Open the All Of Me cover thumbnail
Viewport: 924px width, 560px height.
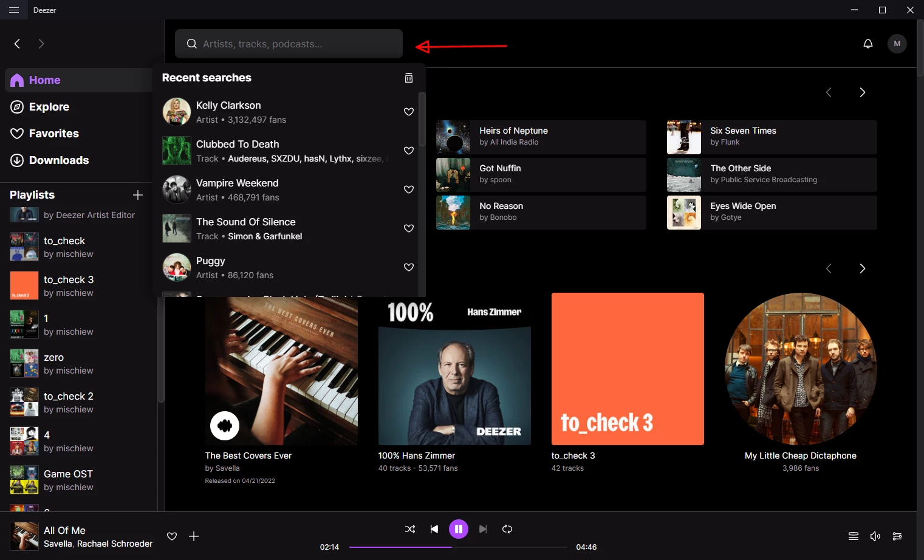click(x=24, y=536)
